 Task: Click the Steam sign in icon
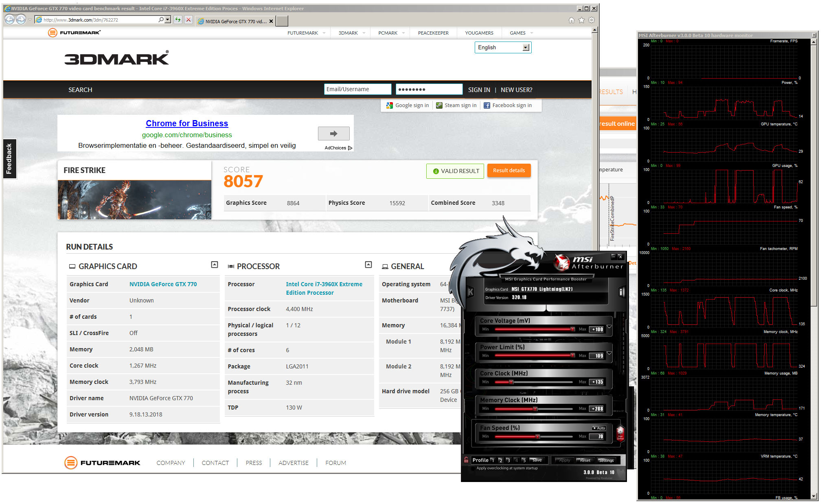pyautogui.click(x=439, y=105)
